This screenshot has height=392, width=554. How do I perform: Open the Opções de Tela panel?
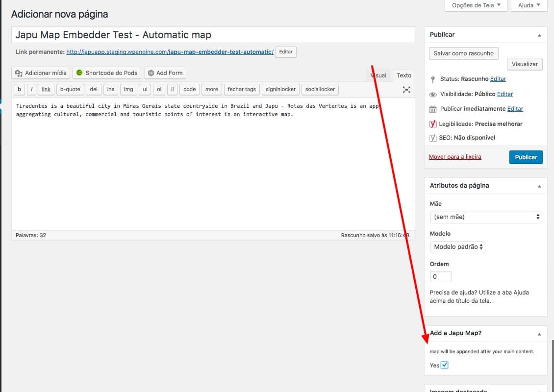(x=476, y=5)
